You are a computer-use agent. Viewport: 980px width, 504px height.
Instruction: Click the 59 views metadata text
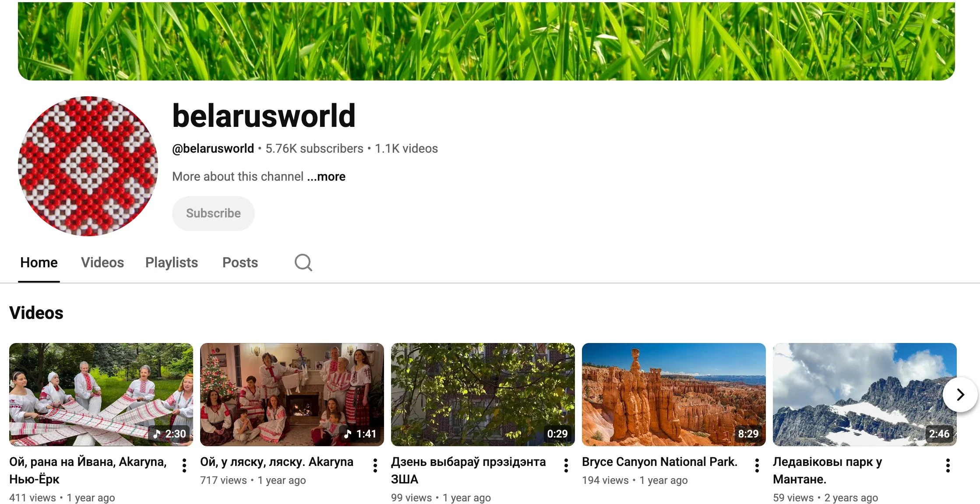(793, 498)
